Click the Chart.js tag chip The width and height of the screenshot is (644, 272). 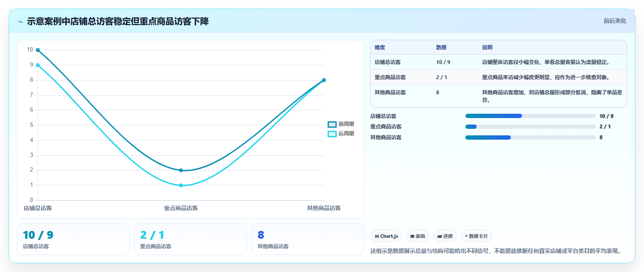(x=386, y=236)
